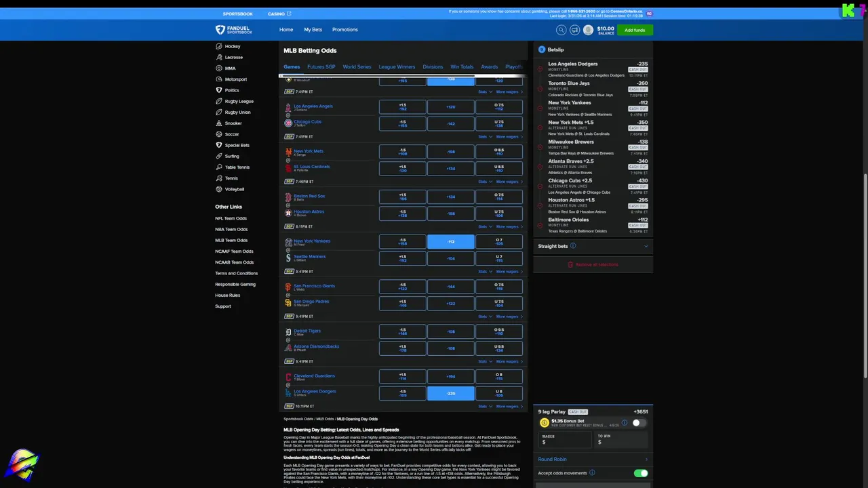Open My Bets in top navigation
The height and width of the screenshot is (488, 868).
tap(313, 30)
